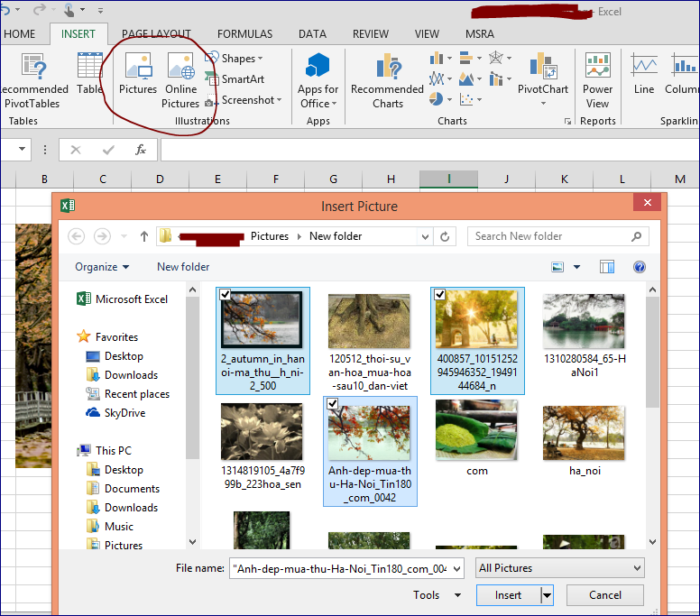
Task: Click the Search New folder field
Action: click(x=550, y=236)
